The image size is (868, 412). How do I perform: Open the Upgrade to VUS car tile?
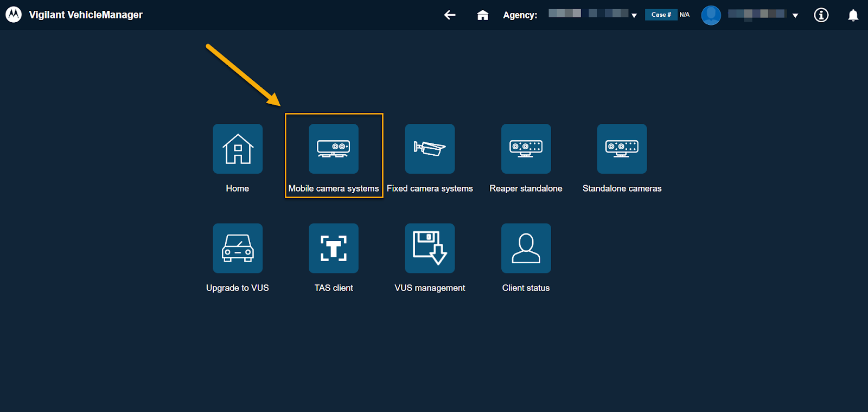238,248
